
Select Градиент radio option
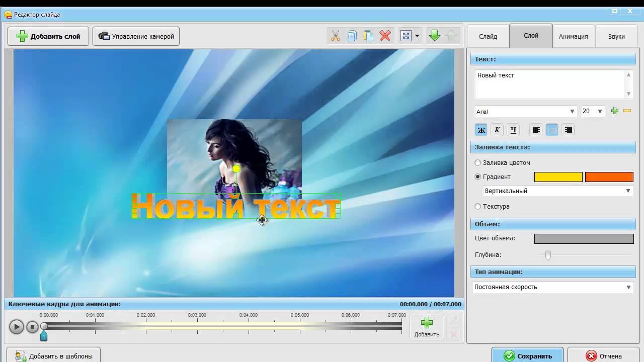click(478, 177)
